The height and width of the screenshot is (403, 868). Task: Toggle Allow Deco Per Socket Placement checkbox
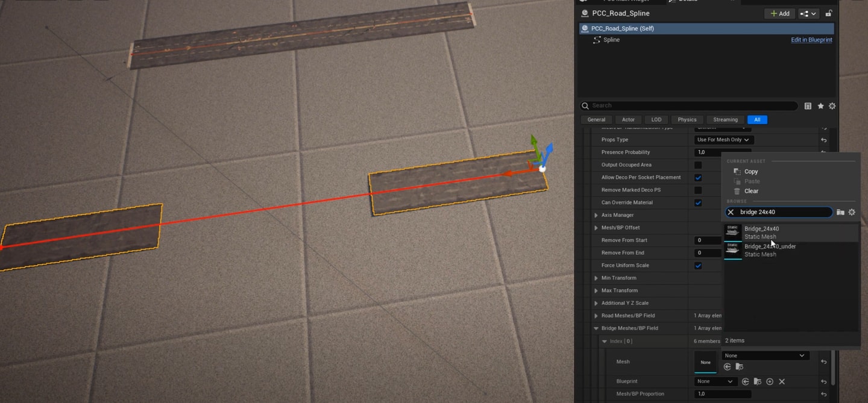698,178
